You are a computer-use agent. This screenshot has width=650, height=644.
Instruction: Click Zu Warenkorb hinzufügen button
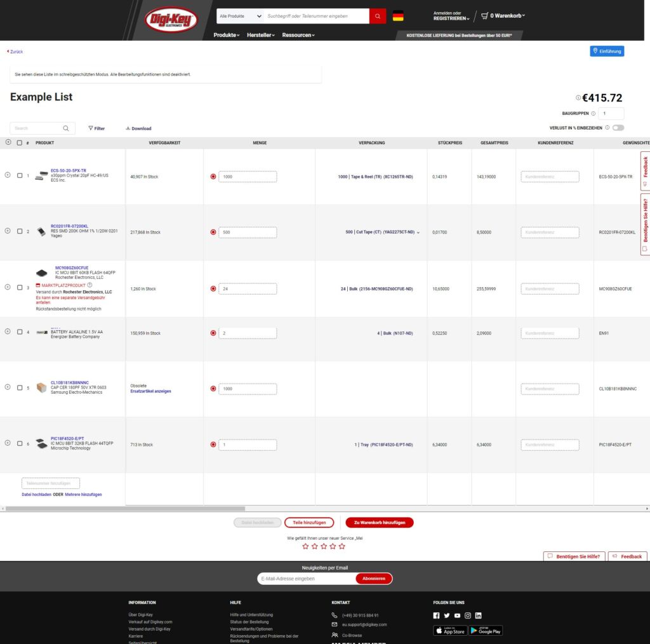click(379, 523)
